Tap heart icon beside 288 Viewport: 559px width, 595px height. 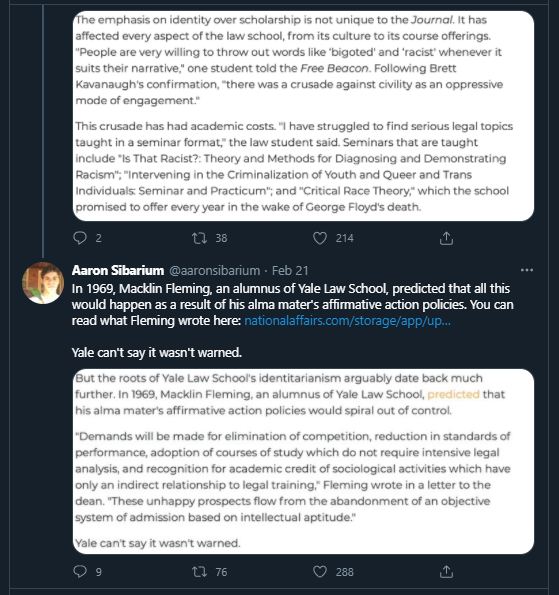tap(320, 571)
